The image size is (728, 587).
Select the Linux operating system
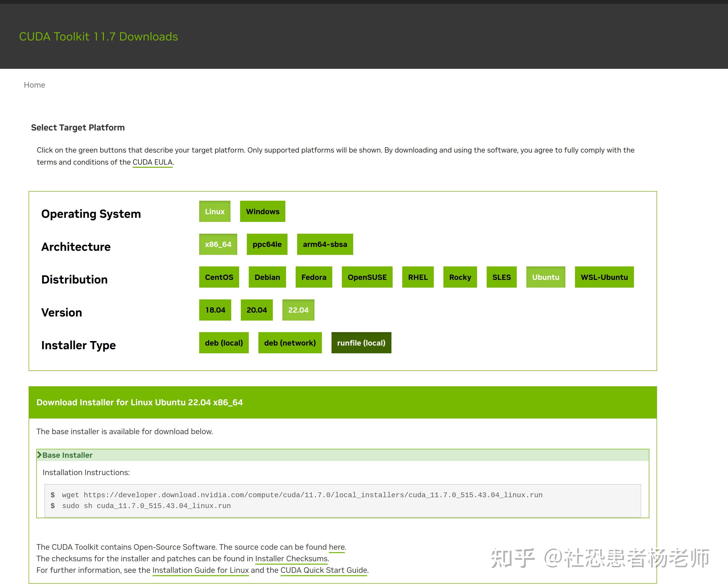(214, 211)
